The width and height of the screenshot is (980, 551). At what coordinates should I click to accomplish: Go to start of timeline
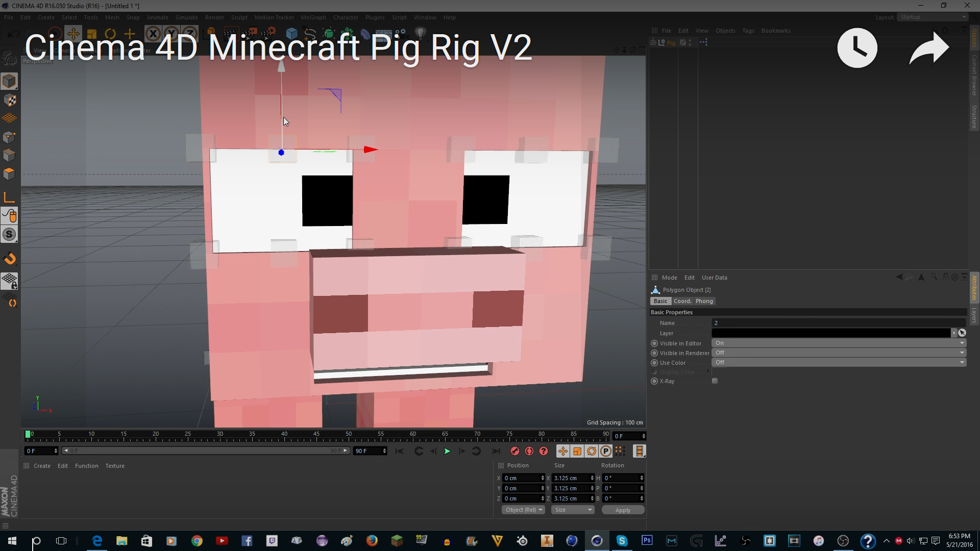(x=400, y=451)
